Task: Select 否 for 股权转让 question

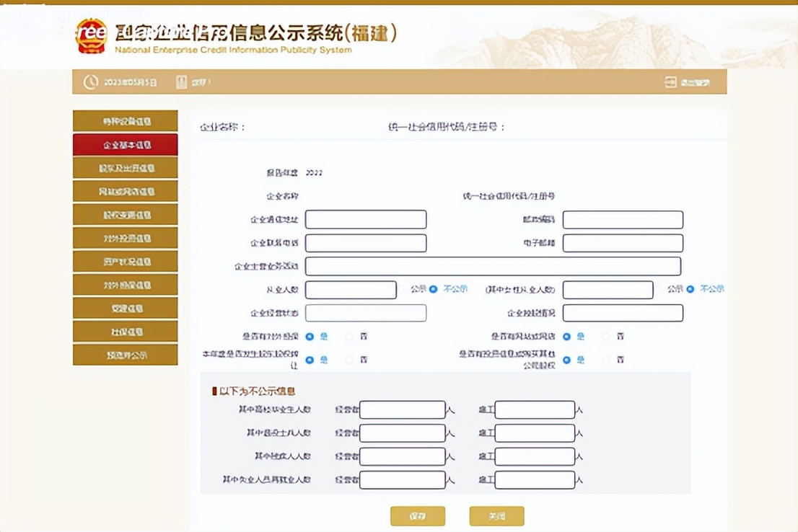Action: (351, 359)
